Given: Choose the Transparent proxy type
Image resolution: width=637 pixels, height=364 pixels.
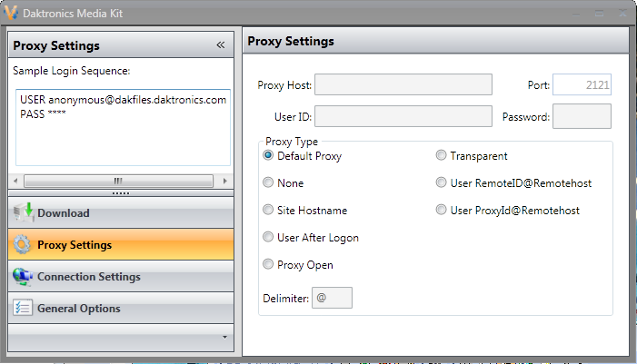Looking at the screenshot, I should coord(442,156).
